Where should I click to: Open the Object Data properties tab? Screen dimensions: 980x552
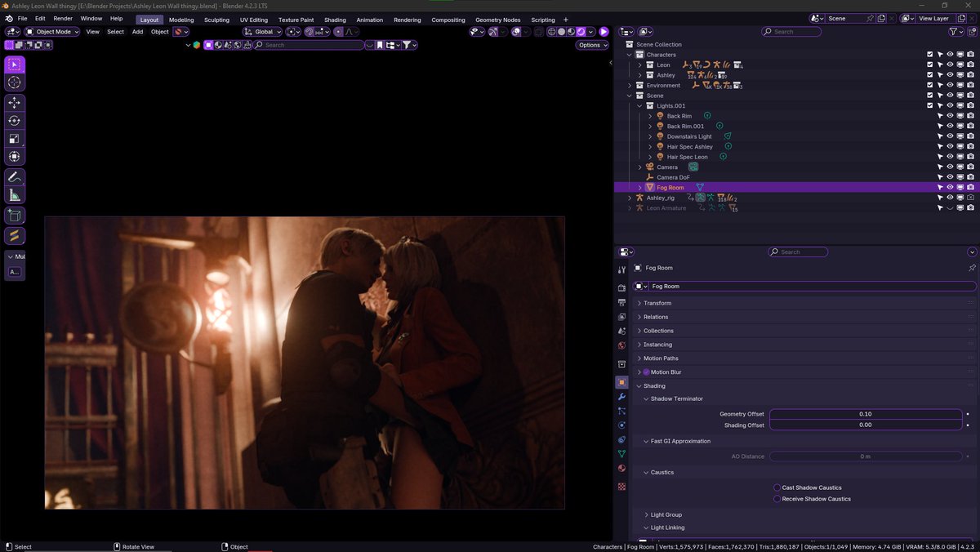[621, 453]
